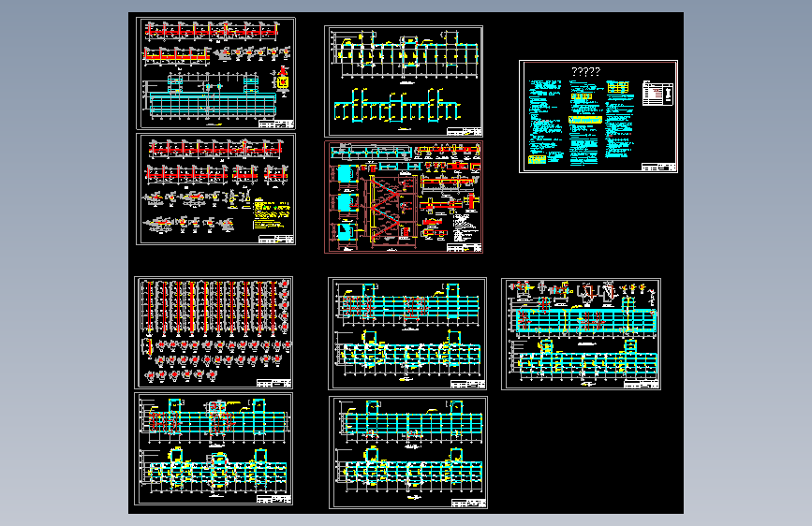Click the yellow notes block on beam sheet

pyautogui.click(x=272, y=215)
